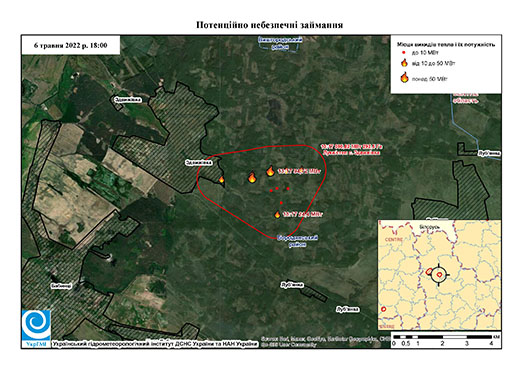Click the Луб'янка label next to the hatched strip
Image resolution: width=520 pixels, height=368 pixels.
click(x=292, y=285)
